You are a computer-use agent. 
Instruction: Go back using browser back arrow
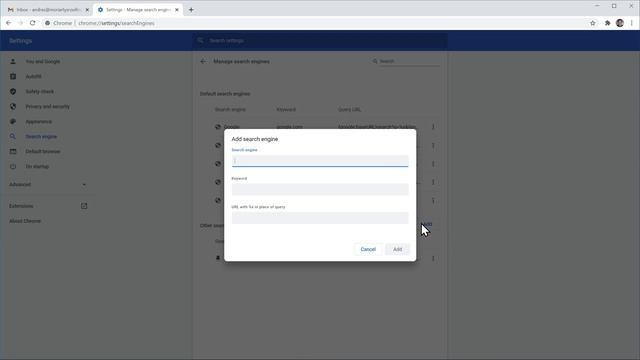(9, 23)
